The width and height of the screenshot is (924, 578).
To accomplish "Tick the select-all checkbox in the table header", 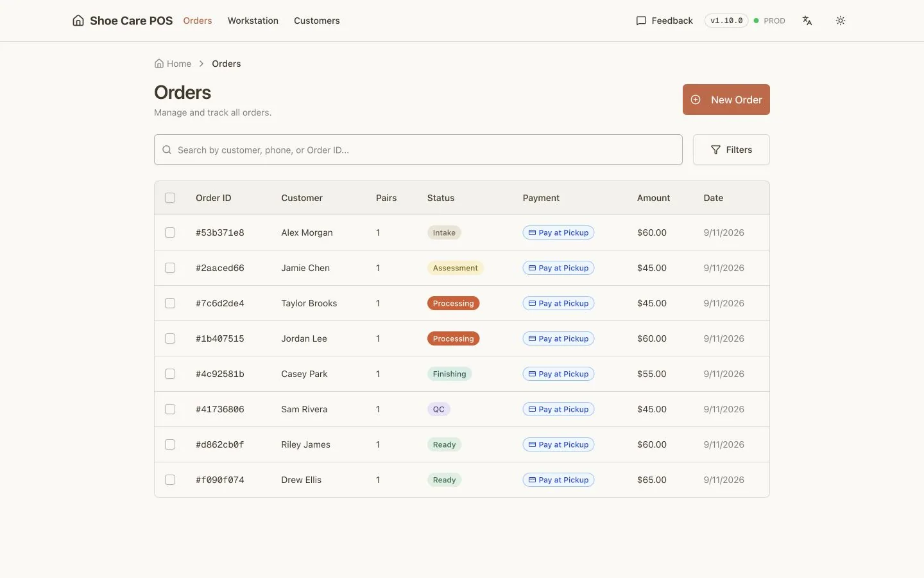I will point(170,198).
